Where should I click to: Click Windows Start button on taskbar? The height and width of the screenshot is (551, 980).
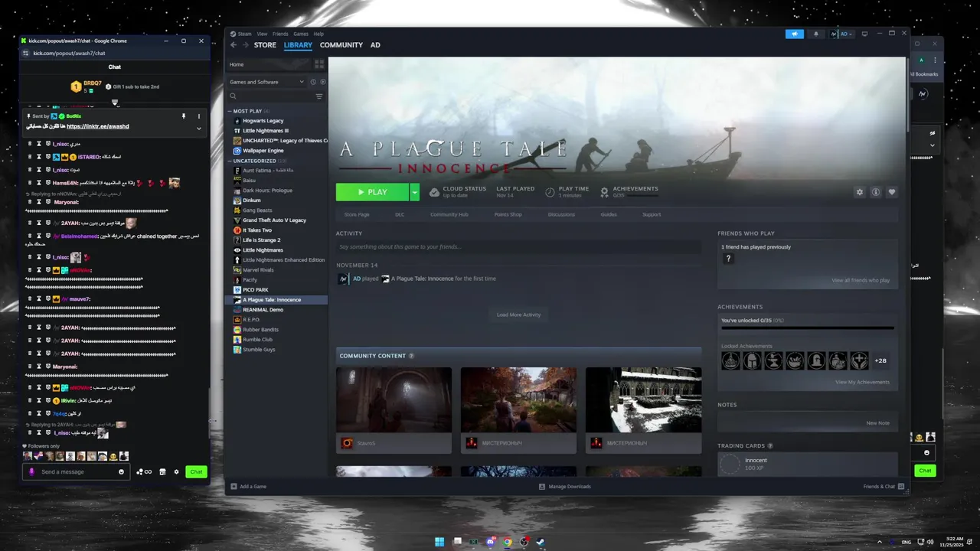[439, 542]
